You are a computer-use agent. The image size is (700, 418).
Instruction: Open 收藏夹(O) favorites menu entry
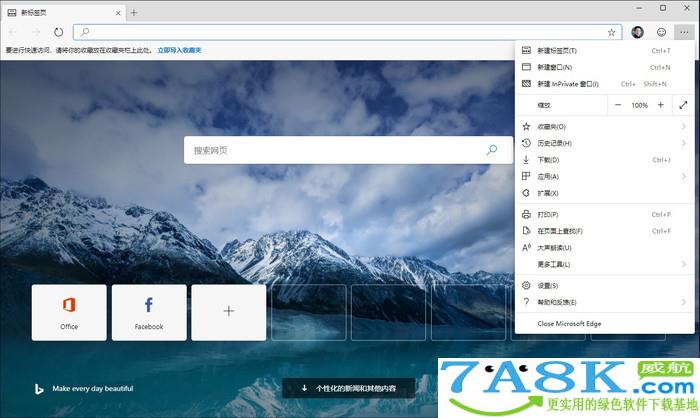[x=604, y=127]
